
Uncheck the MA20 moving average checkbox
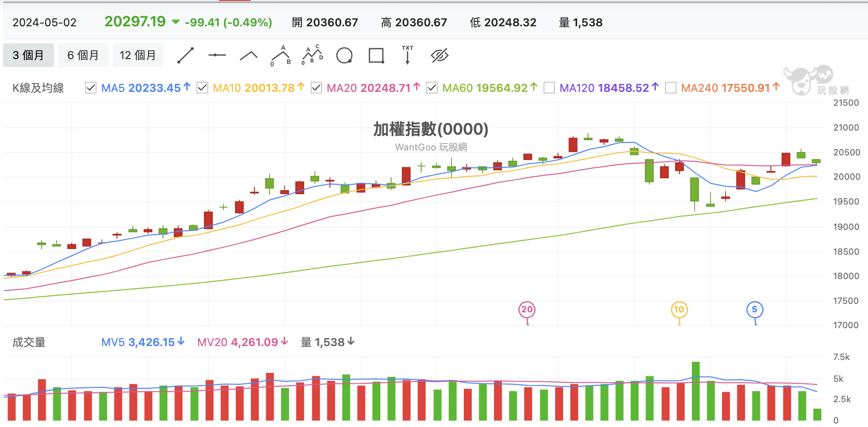click(x=316, y=88)
